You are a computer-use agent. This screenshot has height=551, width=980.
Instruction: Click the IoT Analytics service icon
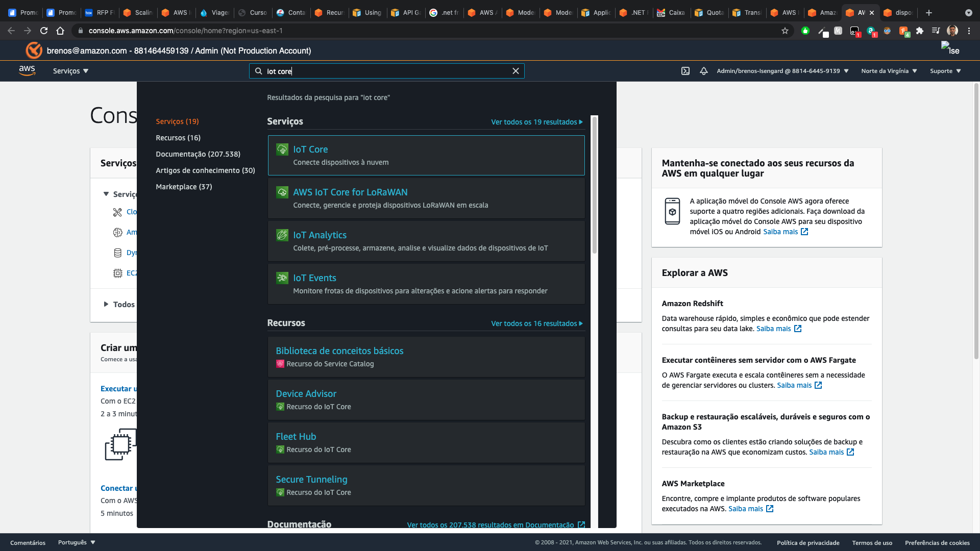(282, 235)
